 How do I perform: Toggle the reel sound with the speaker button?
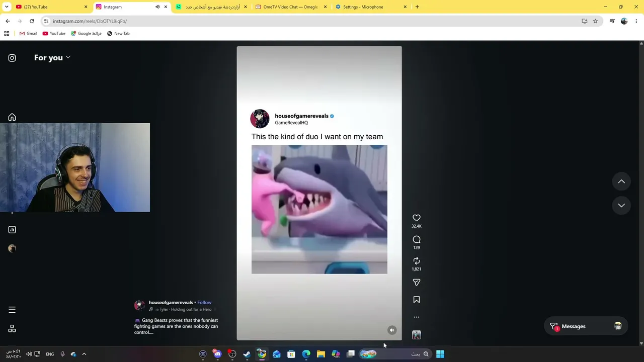click(x=392, y=330)
